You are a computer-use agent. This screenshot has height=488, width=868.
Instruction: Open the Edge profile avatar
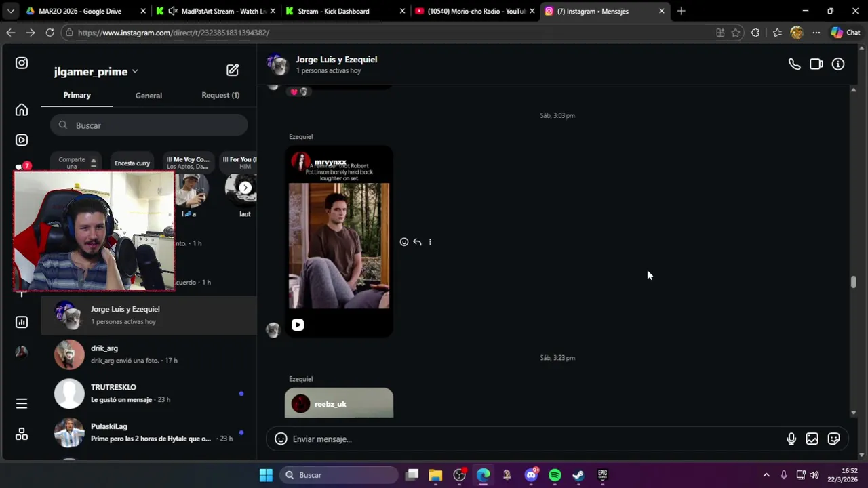point(797,33)
